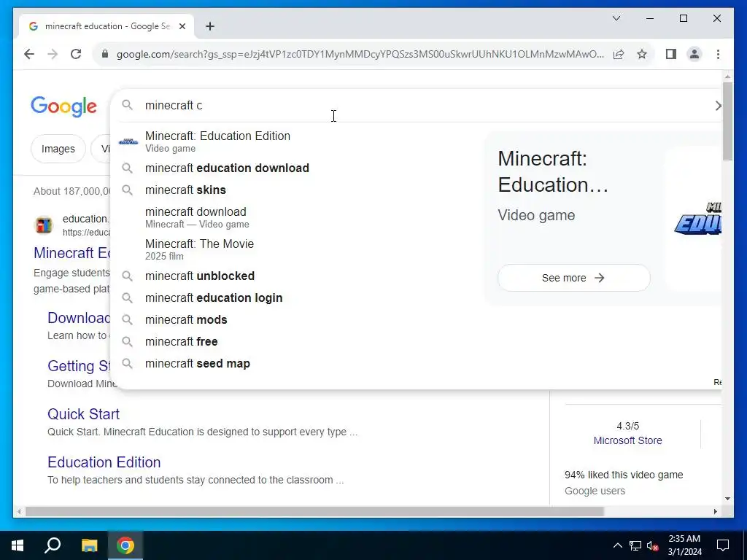Click the scrollbar down arrow

(727, 499)
